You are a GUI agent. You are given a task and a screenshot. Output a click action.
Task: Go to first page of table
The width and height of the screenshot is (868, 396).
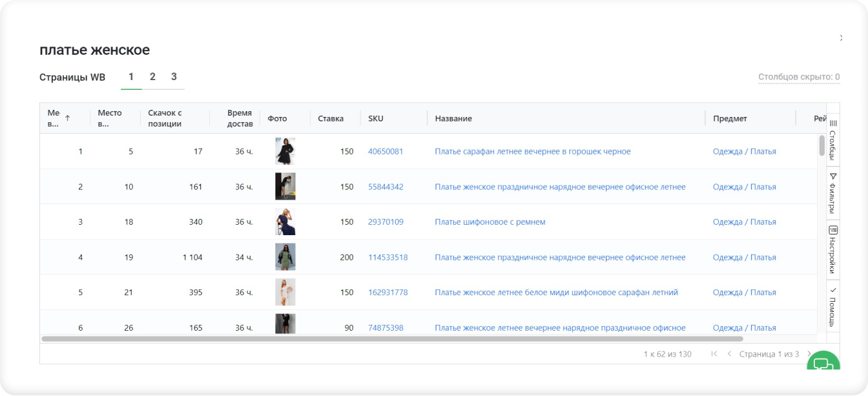click(x=714, y=354)
